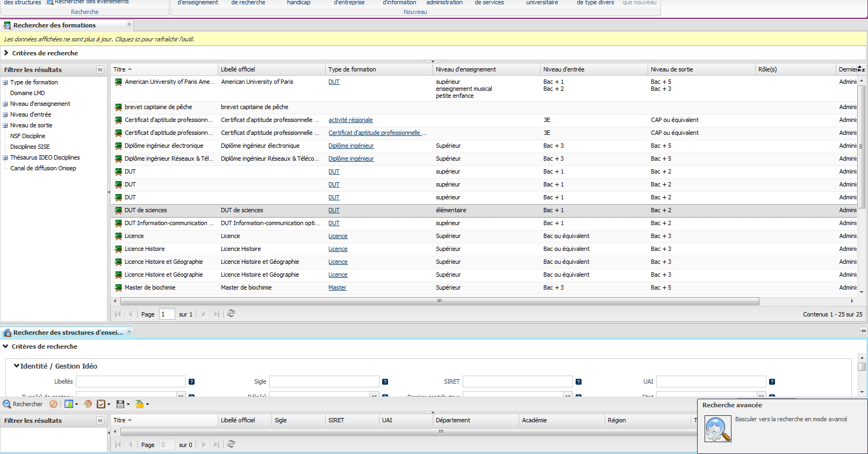Click the formations grid horizontal scrollbar
The image size is (868, 454).
439,301
